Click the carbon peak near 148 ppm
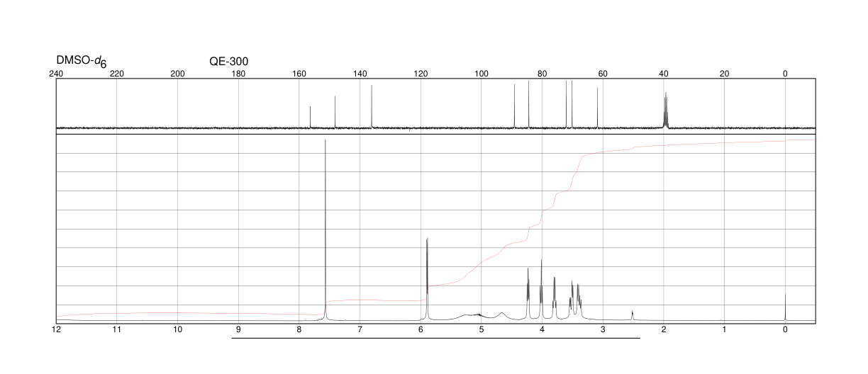The width and height of the screenshot is (868, 374). [335, 112]
